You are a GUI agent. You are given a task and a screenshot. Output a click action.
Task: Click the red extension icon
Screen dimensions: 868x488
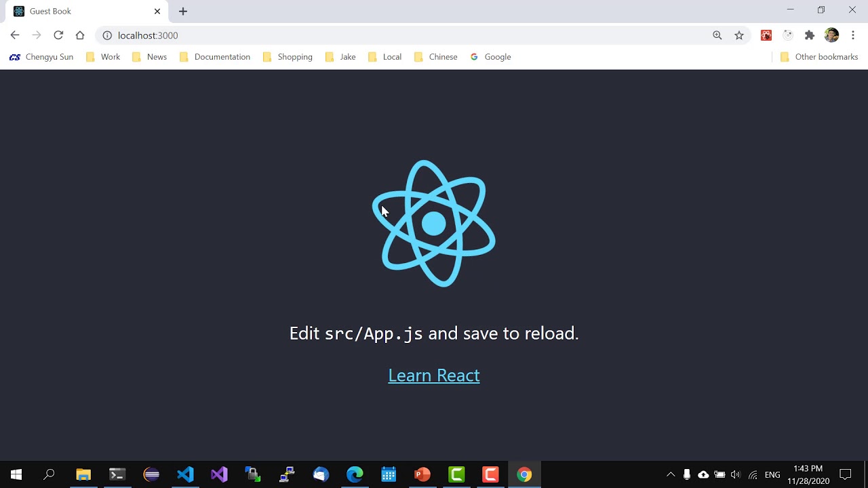click(x=766, y=35)
